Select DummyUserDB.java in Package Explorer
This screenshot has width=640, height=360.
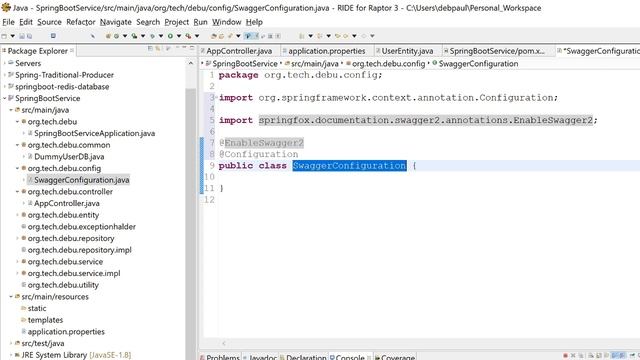[x=69, y=157]
